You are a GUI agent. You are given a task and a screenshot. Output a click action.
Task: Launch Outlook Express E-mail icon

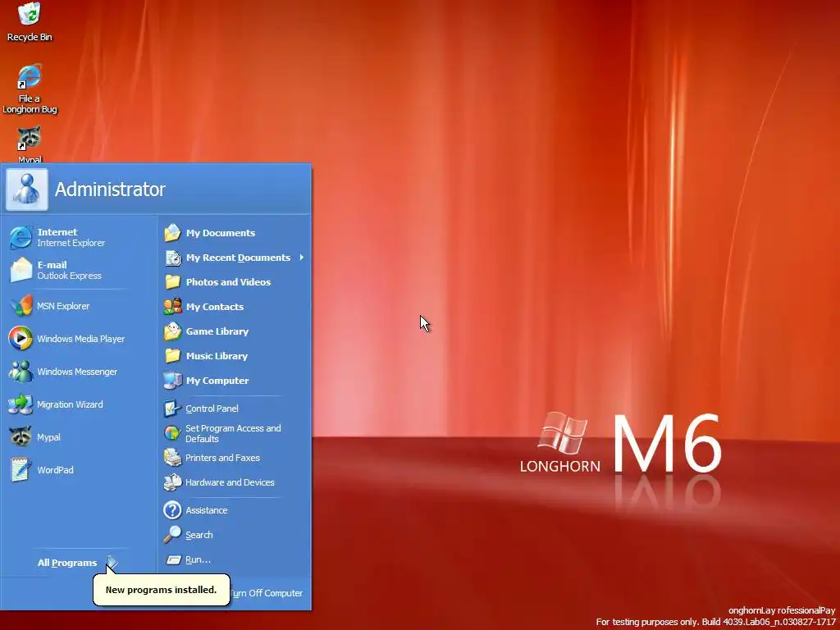tap(21, 270)
